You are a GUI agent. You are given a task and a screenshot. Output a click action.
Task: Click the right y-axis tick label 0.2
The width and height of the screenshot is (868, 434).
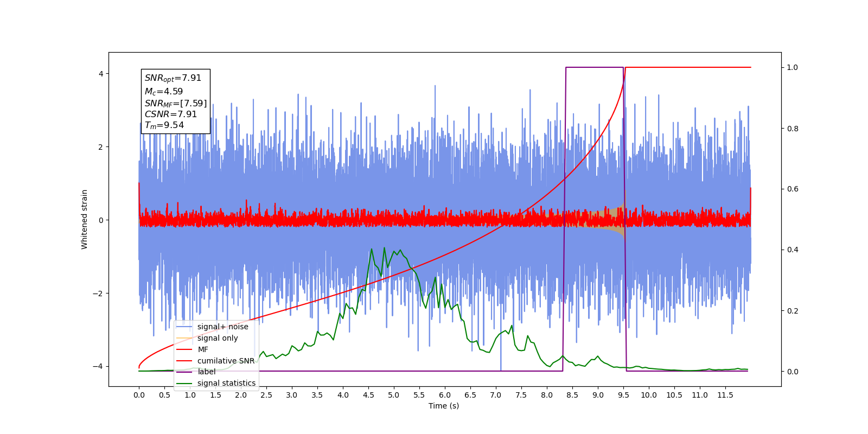[793, 311]
